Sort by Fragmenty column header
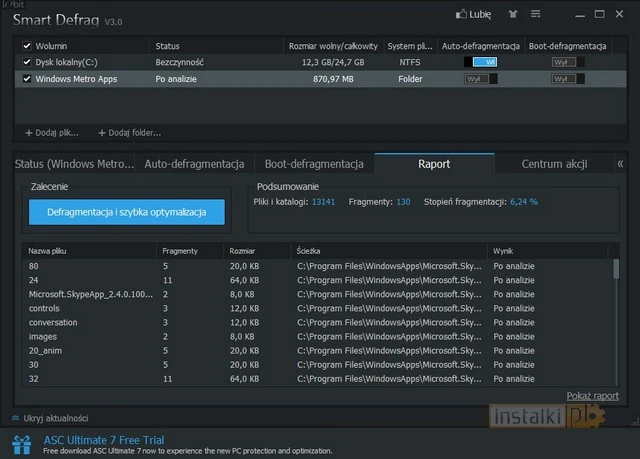This screenshot has height=459, width=640. (x=190, y=251)
